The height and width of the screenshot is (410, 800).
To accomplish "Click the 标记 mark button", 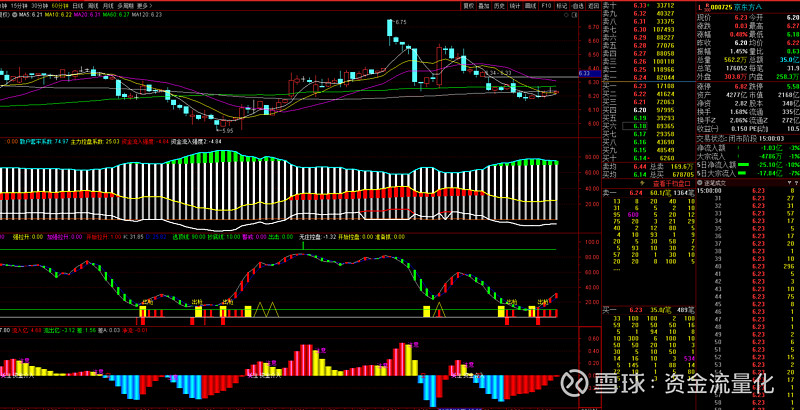I will (562, 6).
